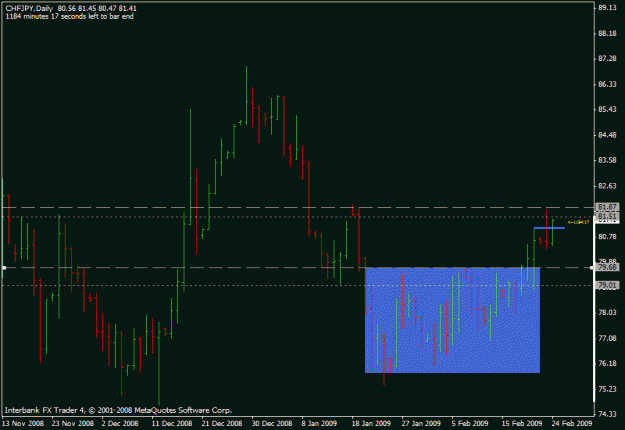The image size is (625, 430).
Task: Click the 85.43 price axis label
Action: coord(607,109)
